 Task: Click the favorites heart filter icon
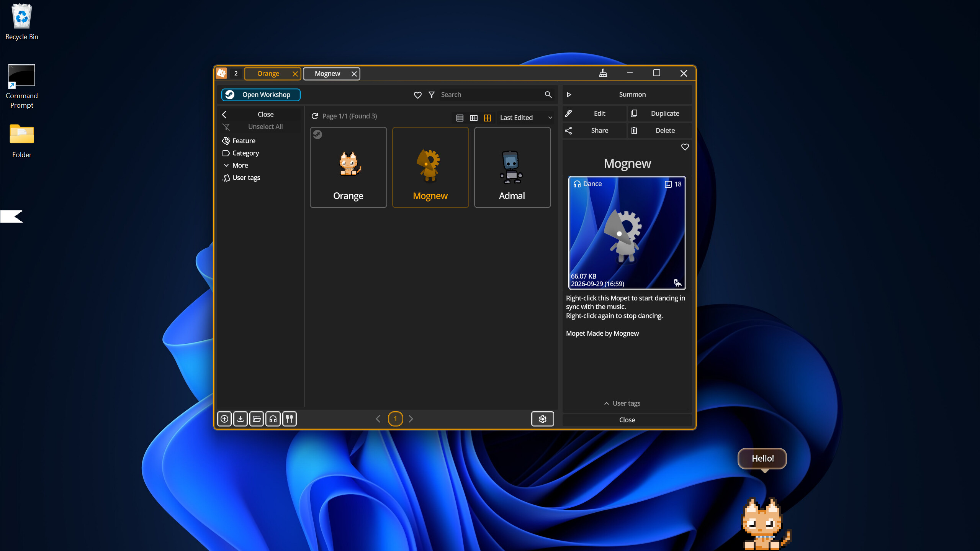coord(417,95)
